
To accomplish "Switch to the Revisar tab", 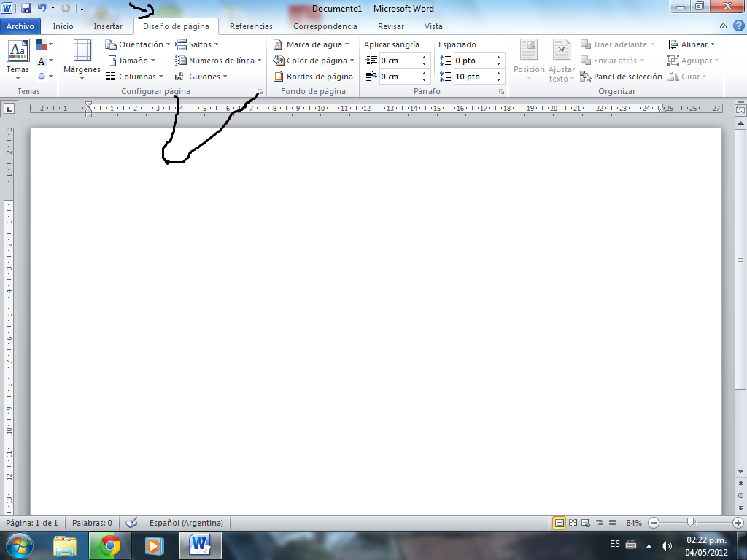I will click(391, 26).
